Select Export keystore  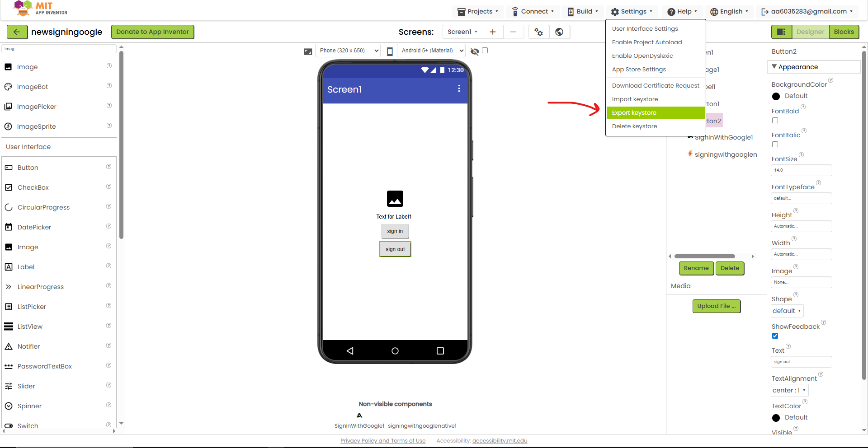point(656,112)
